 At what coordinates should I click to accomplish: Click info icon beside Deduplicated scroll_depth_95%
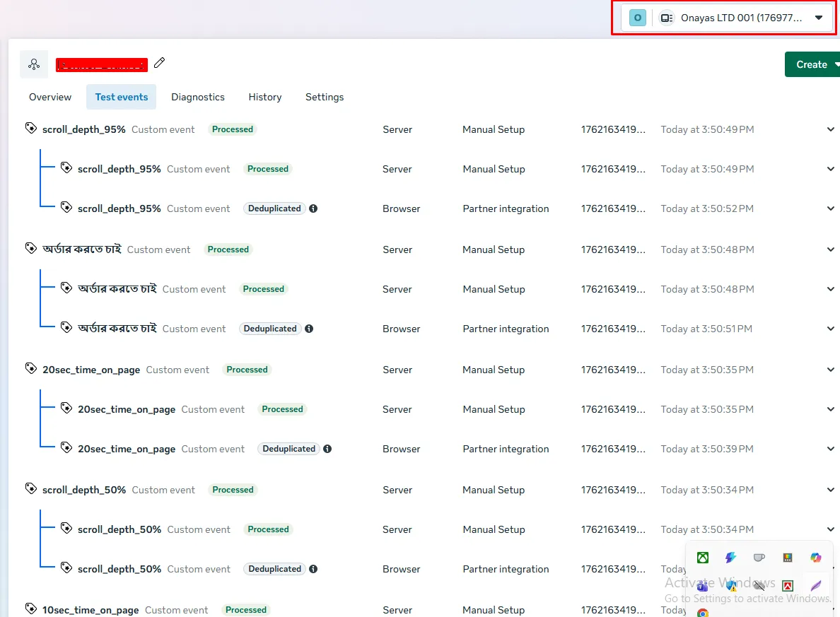tap(313, 208)
